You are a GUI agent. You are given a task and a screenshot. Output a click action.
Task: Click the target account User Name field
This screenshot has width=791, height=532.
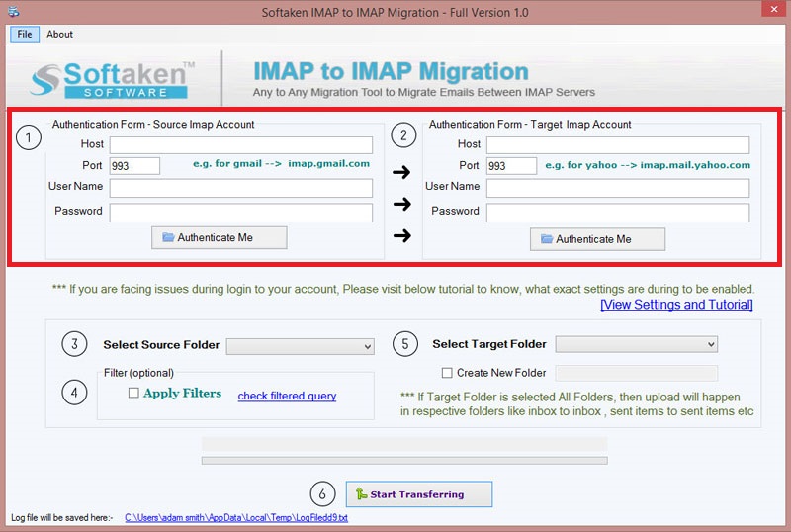pyautogui.click(x=618, y=188)
